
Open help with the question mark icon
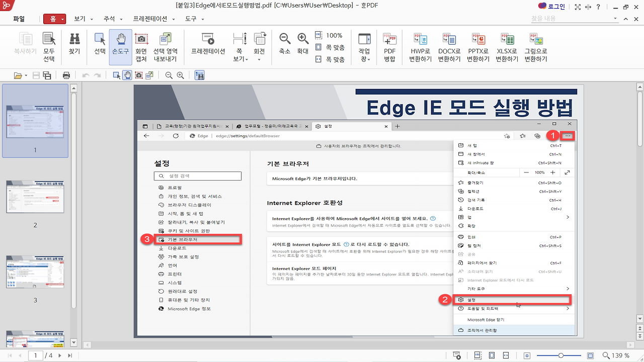[x=598, y=7]
